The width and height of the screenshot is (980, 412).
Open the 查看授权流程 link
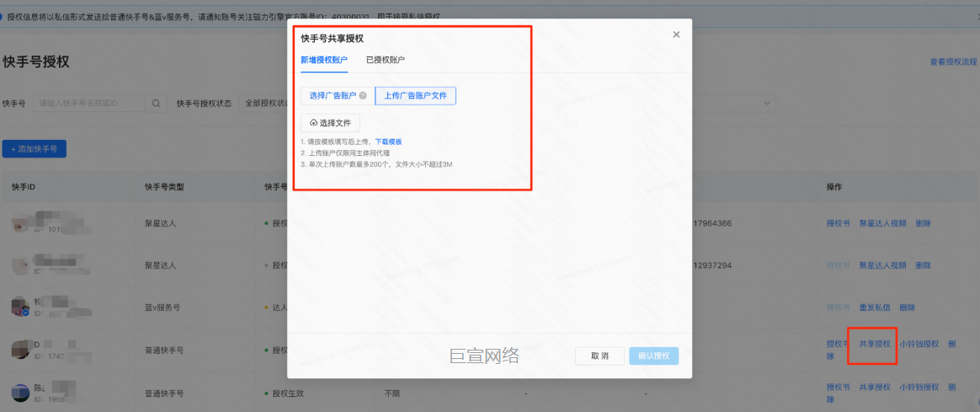click(x=953, y=62)
